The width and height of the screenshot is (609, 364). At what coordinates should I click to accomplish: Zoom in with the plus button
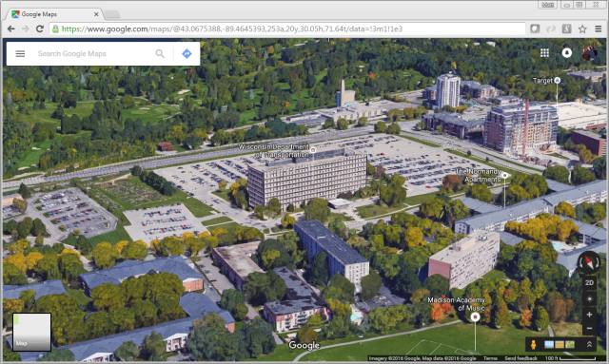coord(589,315)
